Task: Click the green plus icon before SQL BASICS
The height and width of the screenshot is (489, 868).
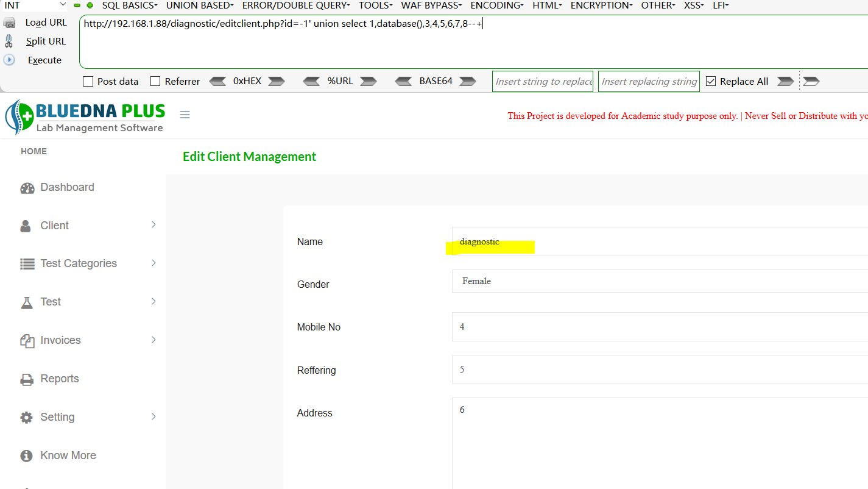Action: pyautogui.click(x=90, y=5)
